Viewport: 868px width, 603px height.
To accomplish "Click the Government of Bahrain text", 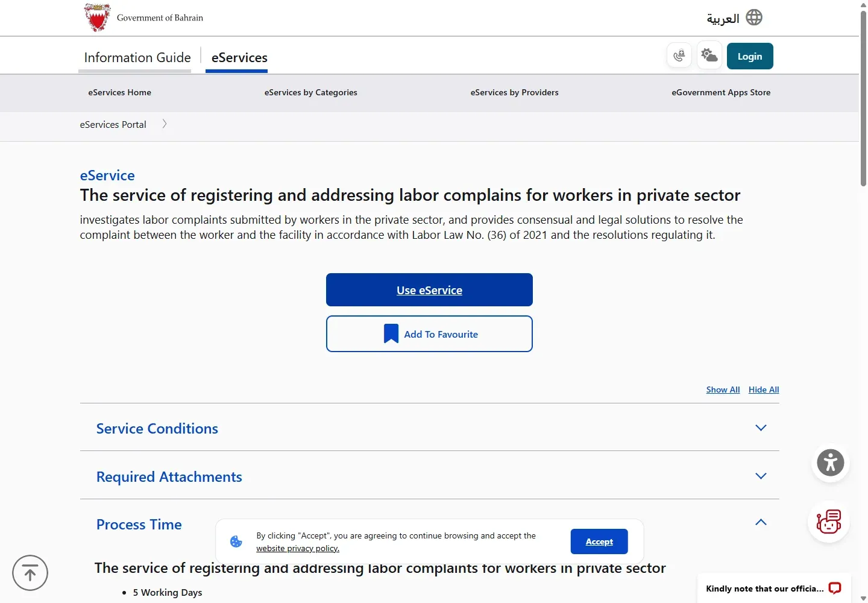I will tap(160, 17).
